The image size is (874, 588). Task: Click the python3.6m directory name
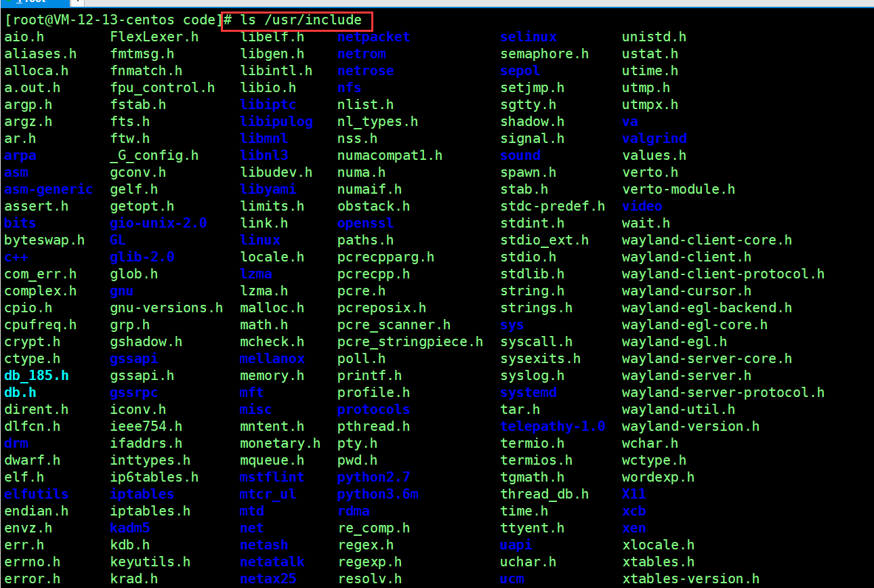point(377,495)
